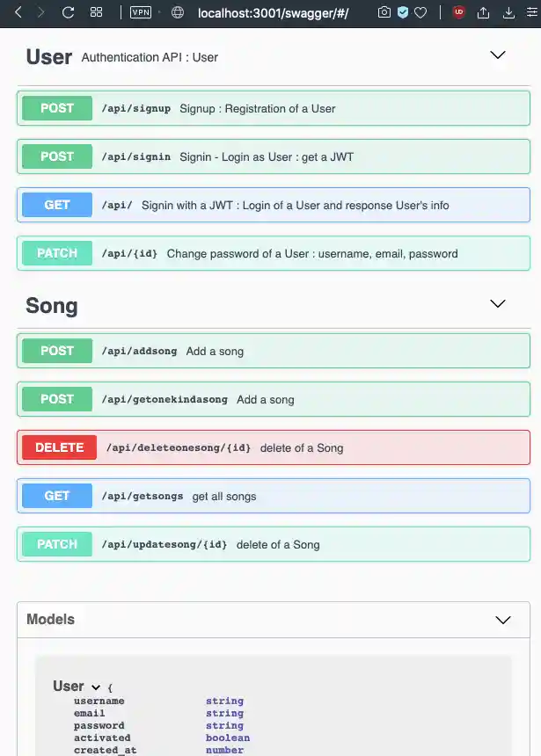Open GET /api/getsongs endpoint row
This screenshot has height=756, width=541.
(x=274, y=496)
